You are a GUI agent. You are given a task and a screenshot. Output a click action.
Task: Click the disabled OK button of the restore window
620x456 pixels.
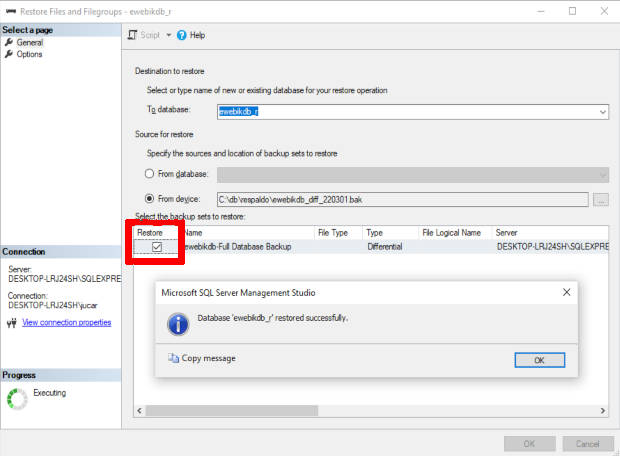pos(529,444)
